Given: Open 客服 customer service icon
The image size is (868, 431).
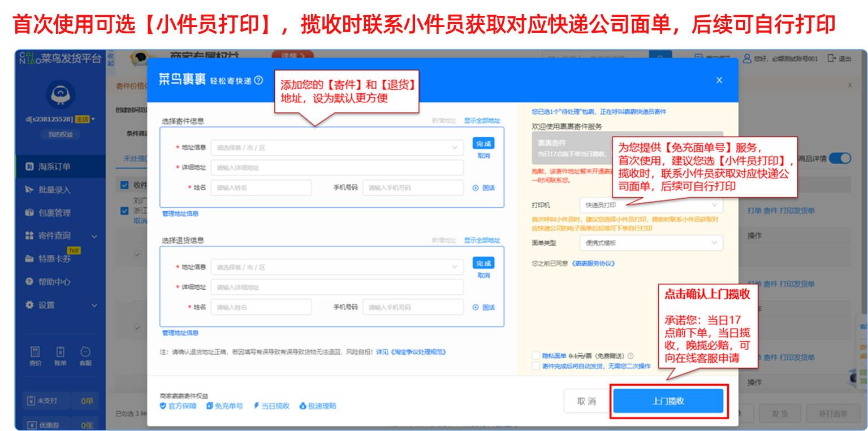Looking at the screenshot, I should 85,352.
